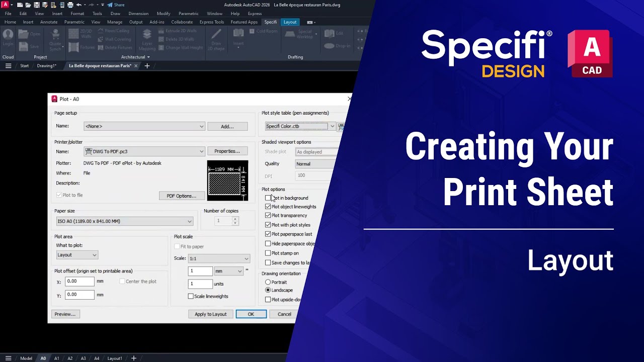Toggle Plot transparency checkbox
The width and height of the screenshot is (644, 362).
pyautogui.click(x=268, y=216)
